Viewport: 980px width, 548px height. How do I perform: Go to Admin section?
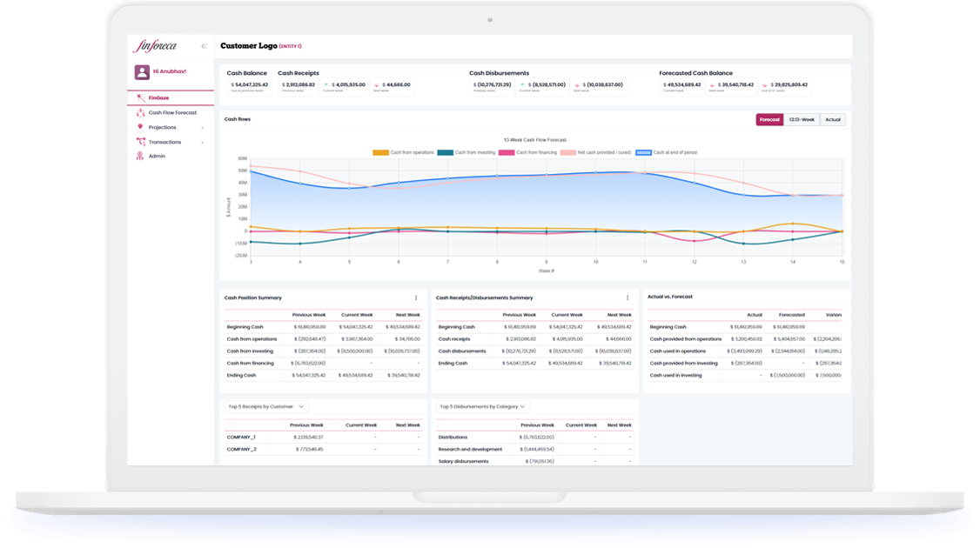click(x=157, y=157)
